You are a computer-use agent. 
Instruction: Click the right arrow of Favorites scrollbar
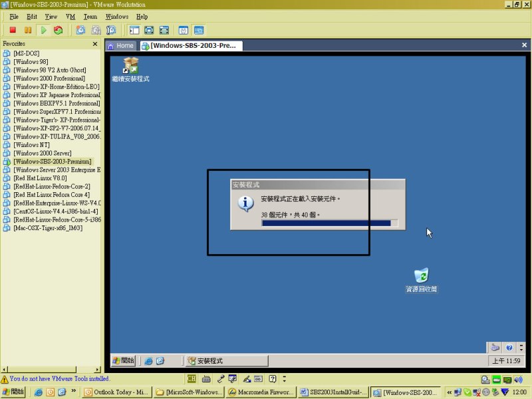pos(97,369)
